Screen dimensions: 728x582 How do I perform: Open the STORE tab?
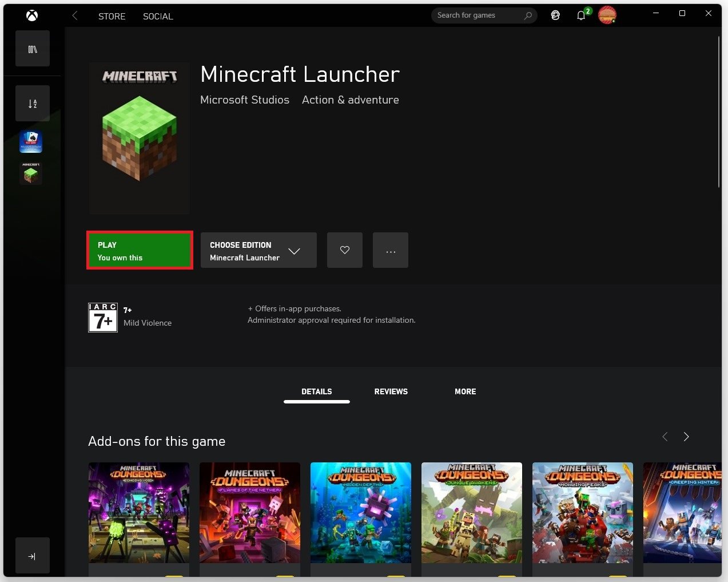click(112, 17)
